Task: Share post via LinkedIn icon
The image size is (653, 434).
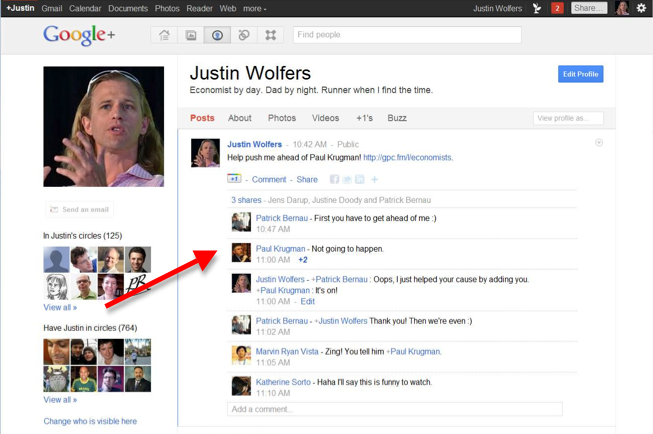Action: [x=359, y=180]
